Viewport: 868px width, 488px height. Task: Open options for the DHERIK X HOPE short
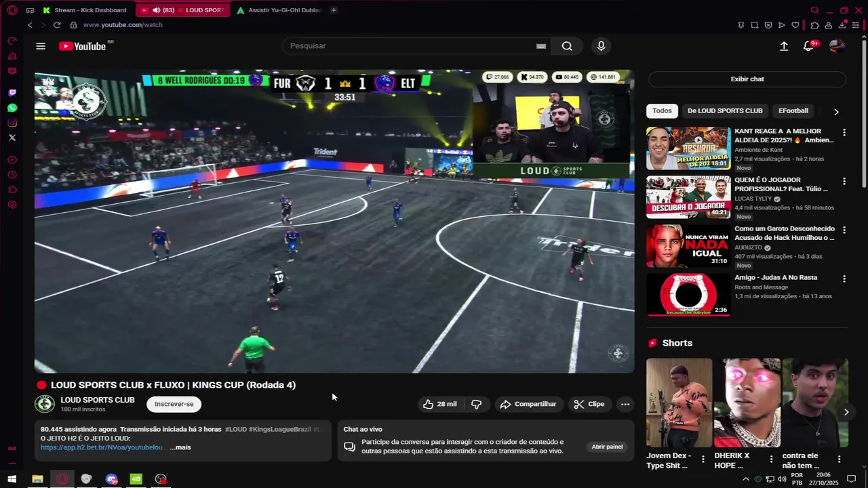coord(771,460)
